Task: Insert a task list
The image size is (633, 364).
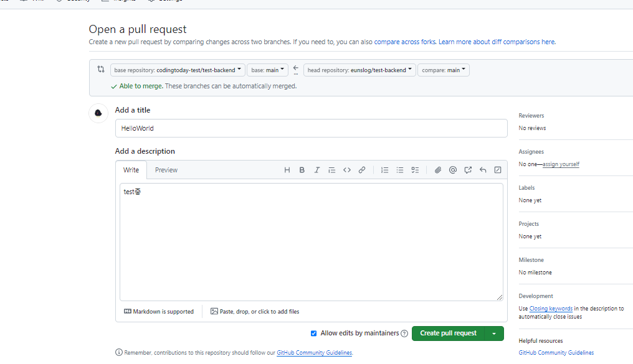Action: [415, 170]
